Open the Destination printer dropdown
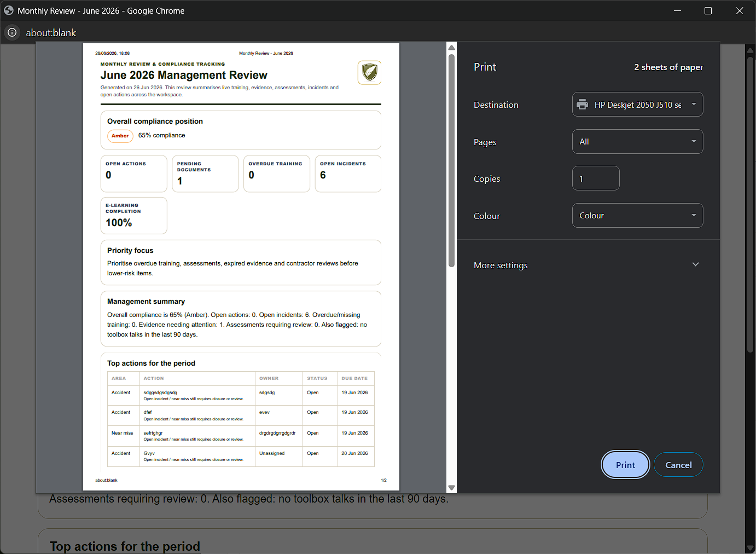Viewport: 756px width, 554px height. 638,105
